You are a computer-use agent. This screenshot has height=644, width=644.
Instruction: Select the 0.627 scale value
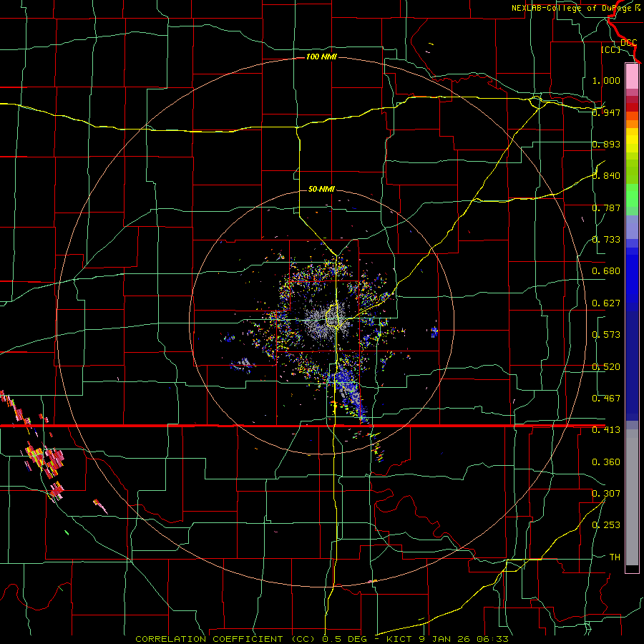pyautogui.click(x=606, y=303)
